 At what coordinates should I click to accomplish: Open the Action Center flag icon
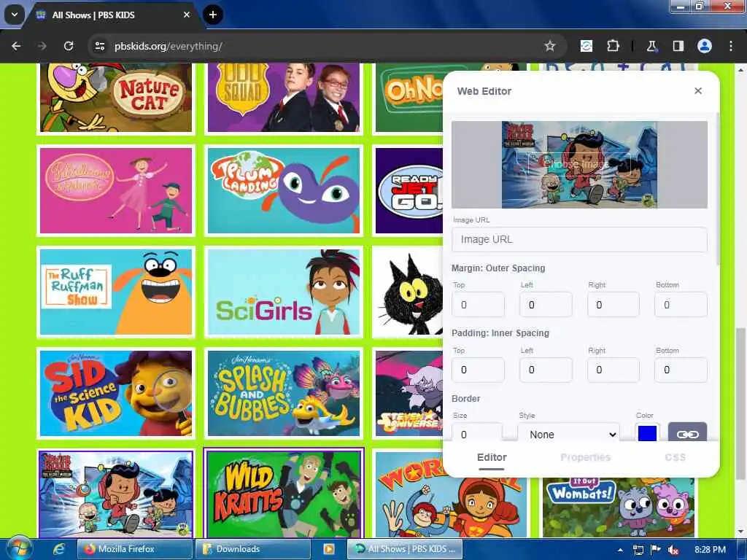coord(656,550)
